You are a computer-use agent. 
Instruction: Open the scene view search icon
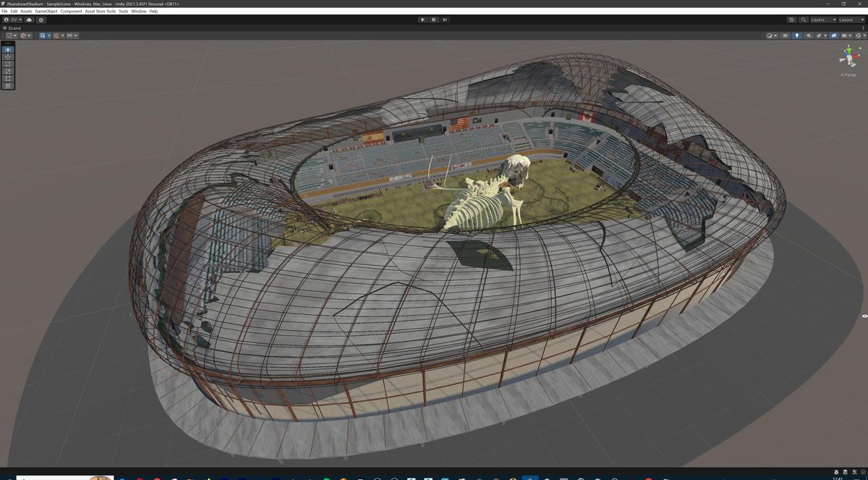click(803, 20)
